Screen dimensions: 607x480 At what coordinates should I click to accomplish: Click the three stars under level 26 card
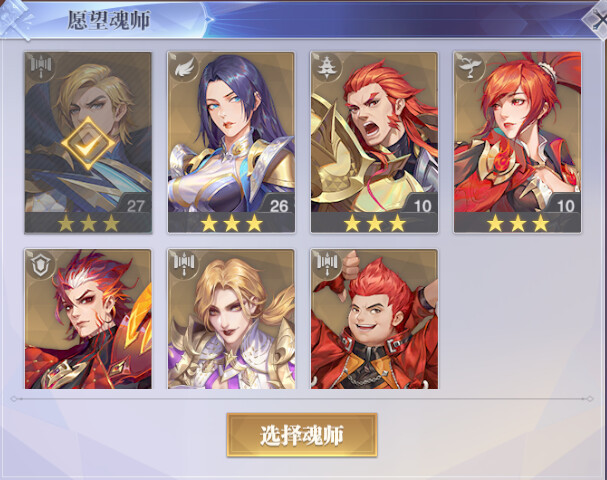(231, 223)
